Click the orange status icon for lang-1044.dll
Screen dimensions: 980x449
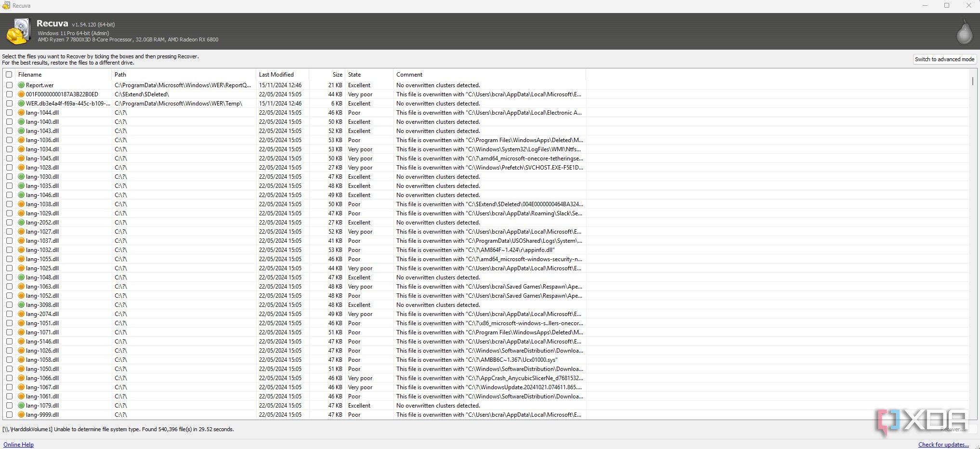[21, 113]
